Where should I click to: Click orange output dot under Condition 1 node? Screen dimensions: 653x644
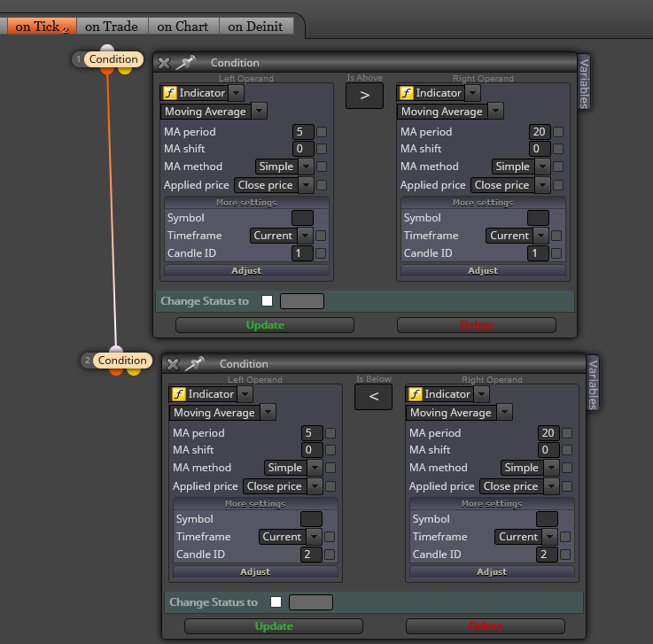(x=107, y=70)
